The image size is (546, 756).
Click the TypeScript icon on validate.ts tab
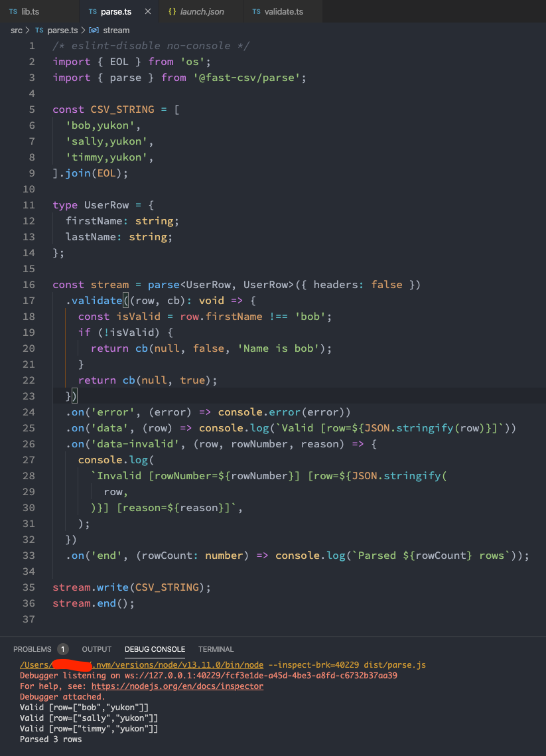(x=257, y=11)
